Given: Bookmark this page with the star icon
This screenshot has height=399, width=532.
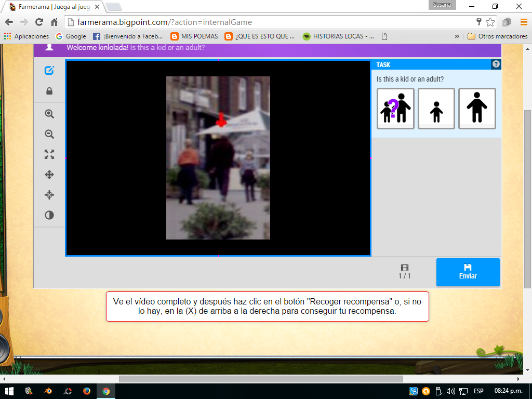Looking at the screenshot, I should click(x=490, y=22).
